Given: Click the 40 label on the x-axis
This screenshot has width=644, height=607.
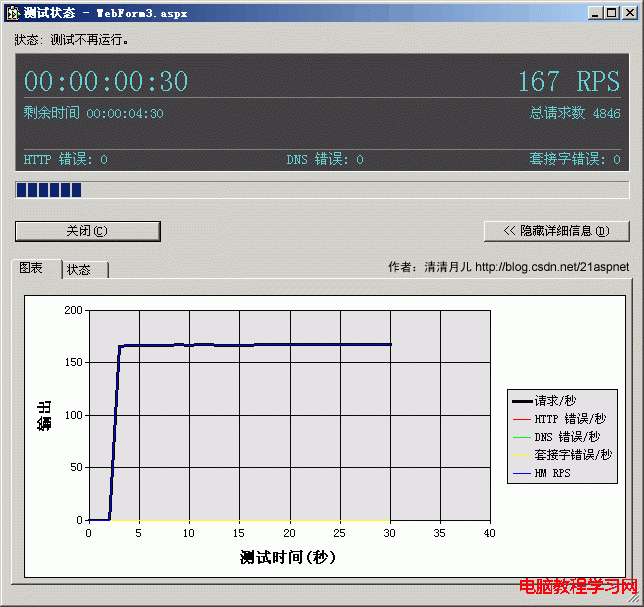Looking at the screenshot, I should pos(490,533).
